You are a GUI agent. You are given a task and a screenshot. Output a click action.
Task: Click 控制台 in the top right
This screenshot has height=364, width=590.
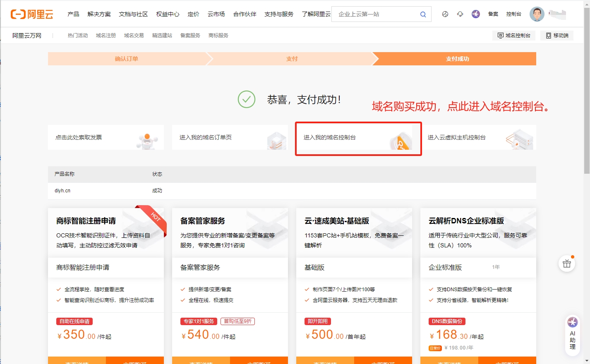pyautogui.click(x=513, y=14)
